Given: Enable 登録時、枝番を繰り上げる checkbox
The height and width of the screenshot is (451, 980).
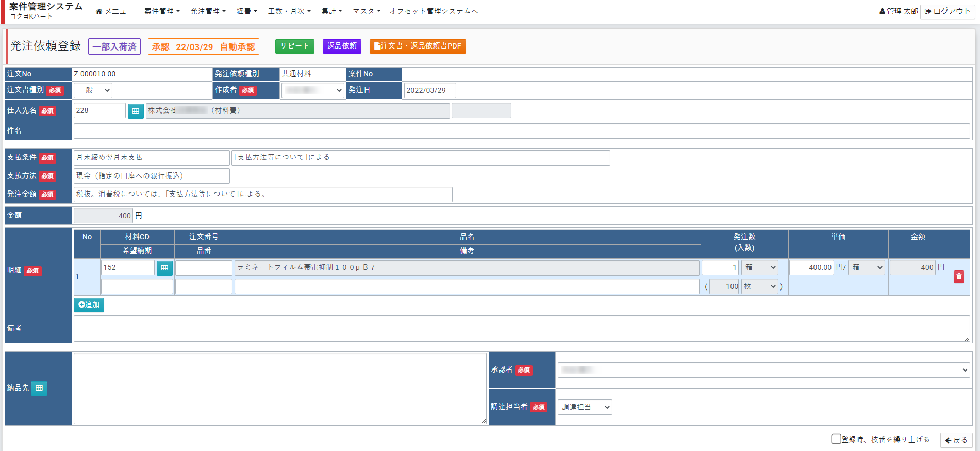Looking at the screenshot, I should (836, 439).
